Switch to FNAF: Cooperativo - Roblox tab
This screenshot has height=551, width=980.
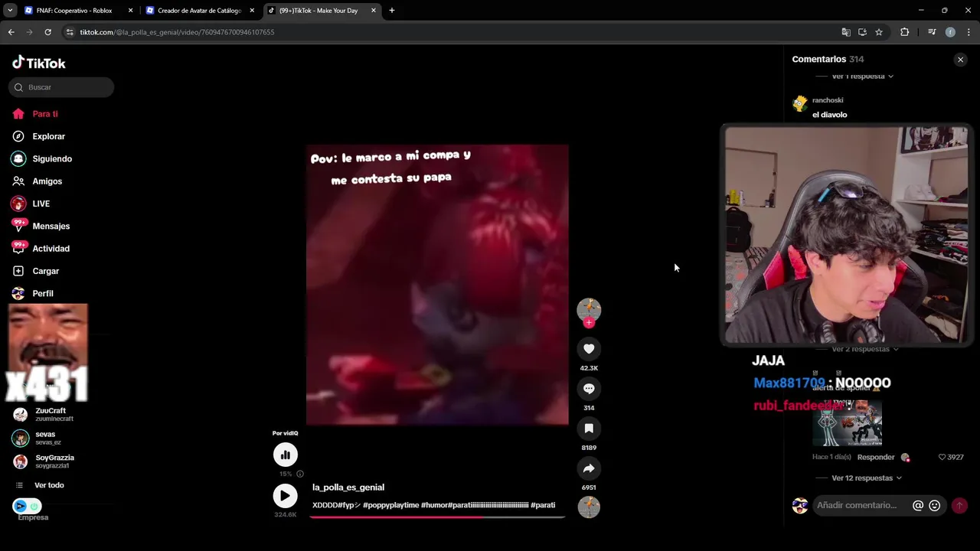click(75, 11)
